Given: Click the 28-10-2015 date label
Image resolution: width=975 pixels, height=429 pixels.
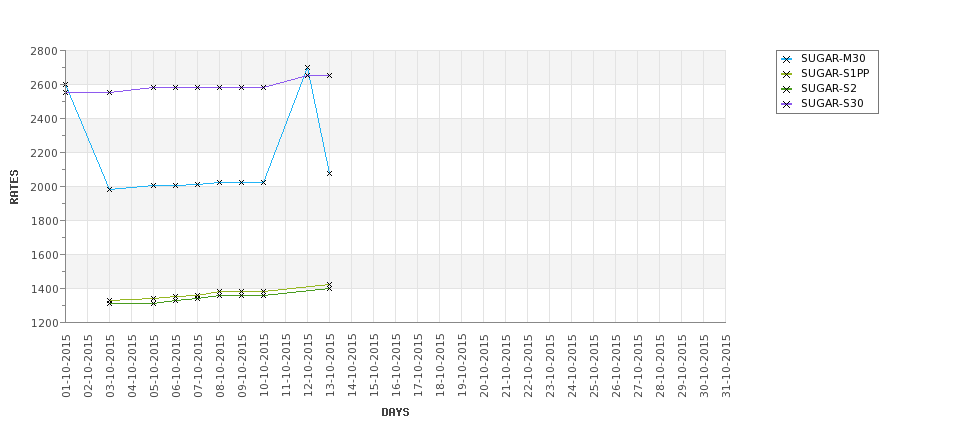Looking at the screenshot, I should 660,366.
